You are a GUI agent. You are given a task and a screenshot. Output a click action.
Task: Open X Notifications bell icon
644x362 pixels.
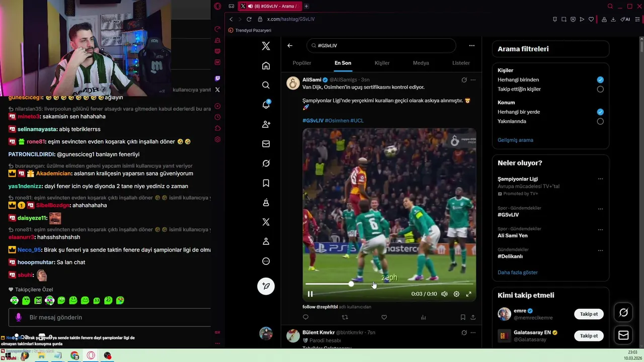266,104
